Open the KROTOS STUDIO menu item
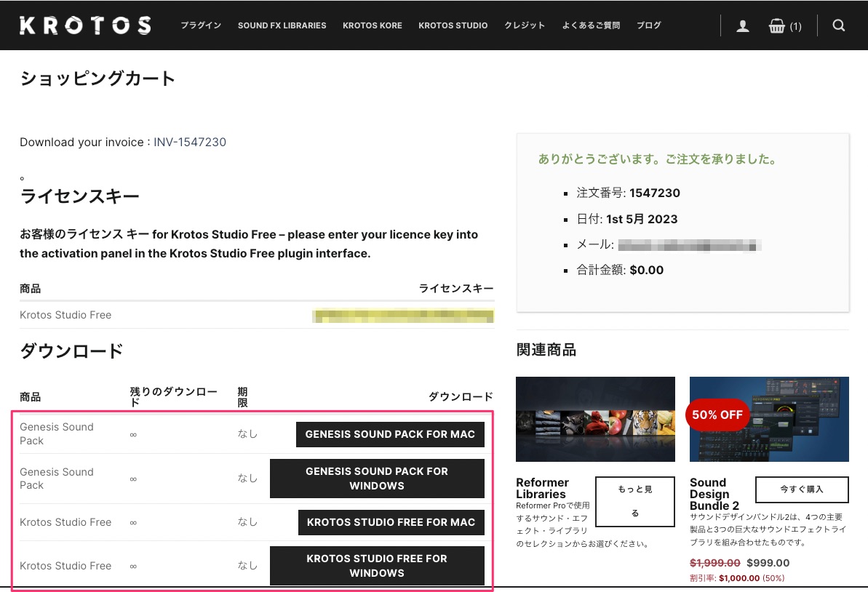Viewport: 868px width, 592px height. [453, 25]
